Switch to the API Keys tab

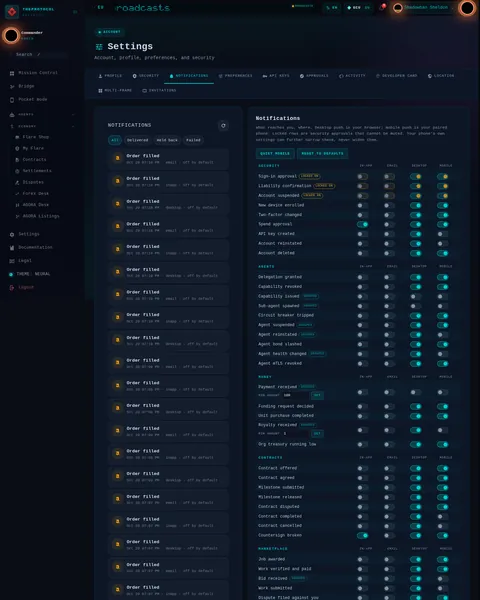276,76
